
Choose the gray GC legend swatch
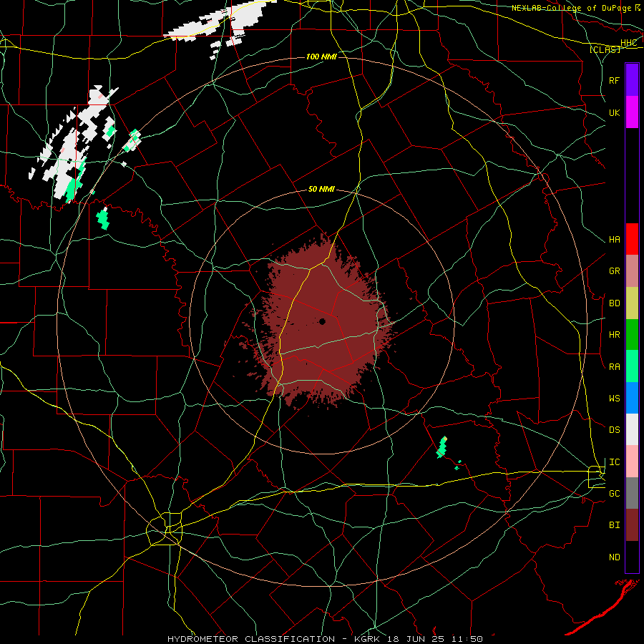click(x=632, y=493)
